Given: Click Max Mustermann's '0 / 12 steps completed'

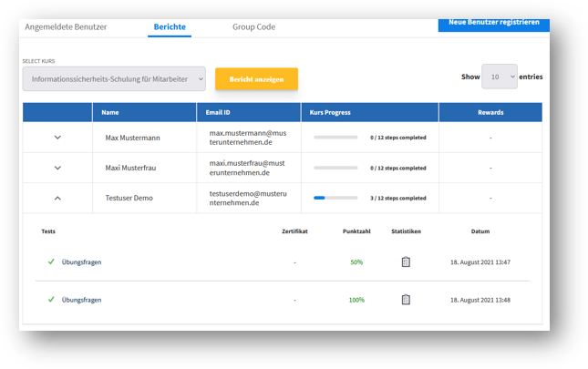Looking at the screenshot, I should pyautogui.click(x=398, y=138).
